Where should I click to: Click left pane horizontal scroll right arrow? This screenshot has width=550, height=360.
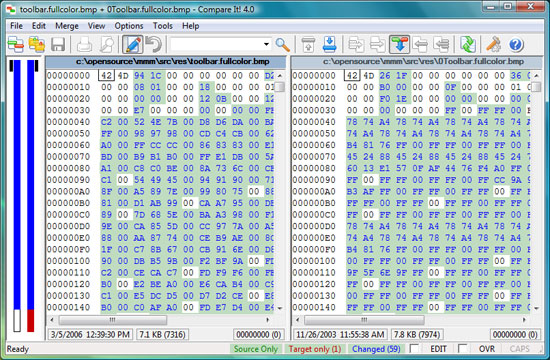268,320
